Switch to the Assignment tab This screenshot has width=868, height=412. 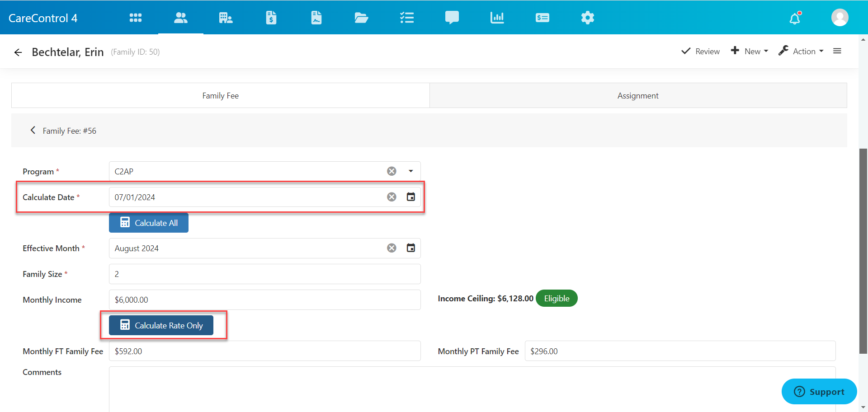[637, 96]
